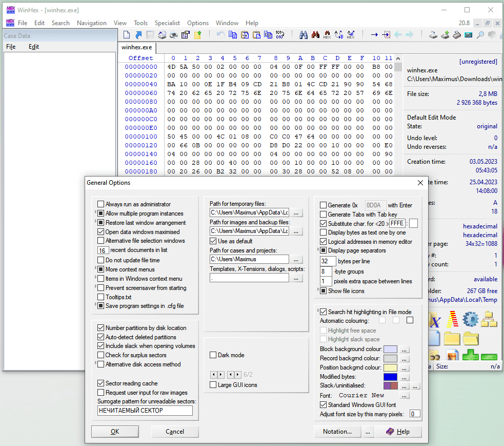Click the gear settings icon in the right panel
504x446 pixels.
tap(471, 319)
